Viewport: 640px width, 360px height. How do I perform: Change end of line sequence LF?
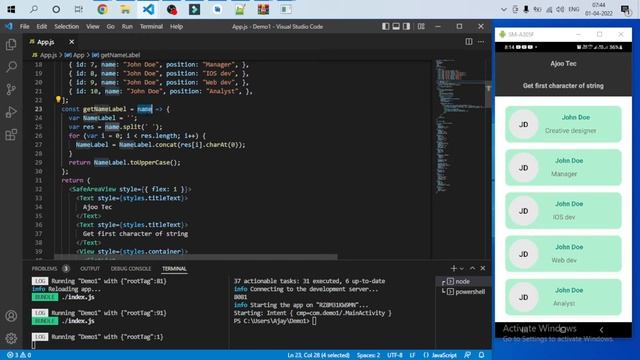tap(412, 355)
